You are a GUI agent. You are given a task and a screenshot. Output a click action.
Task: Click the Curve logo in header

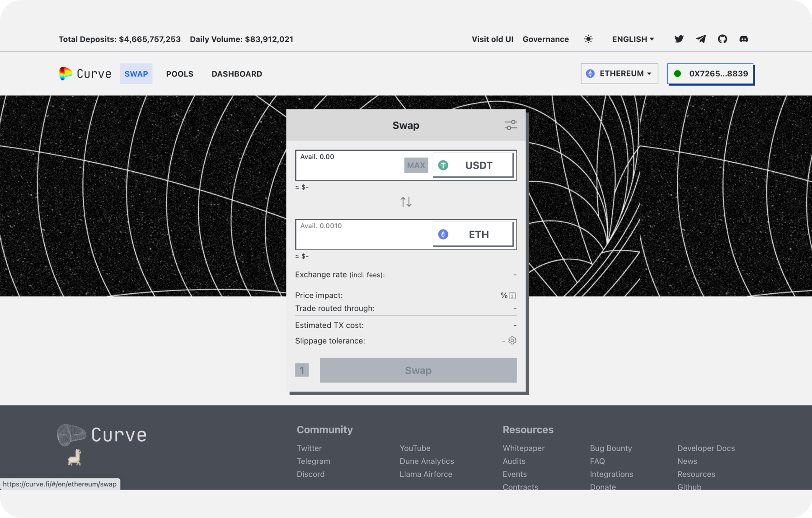pyautogui.click(x=85, y=74)
